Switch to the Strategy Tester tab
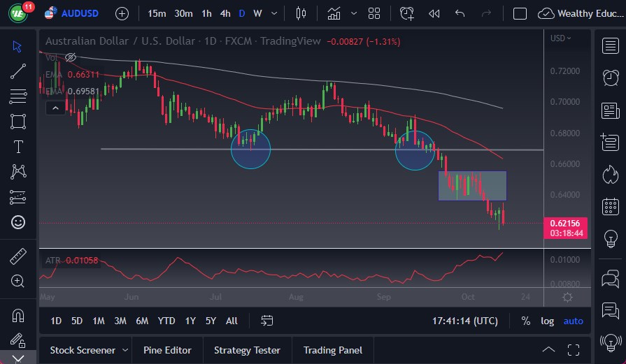Image resolution: width=626 pixels, height=364 pixels. coord(247,350)
